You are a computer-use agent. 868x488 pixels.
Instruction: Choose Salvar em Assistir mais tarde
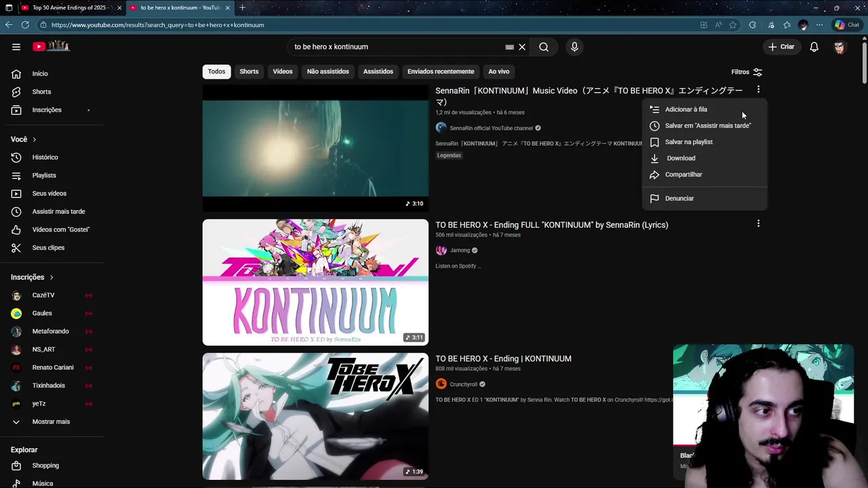(x=705, y=125)
